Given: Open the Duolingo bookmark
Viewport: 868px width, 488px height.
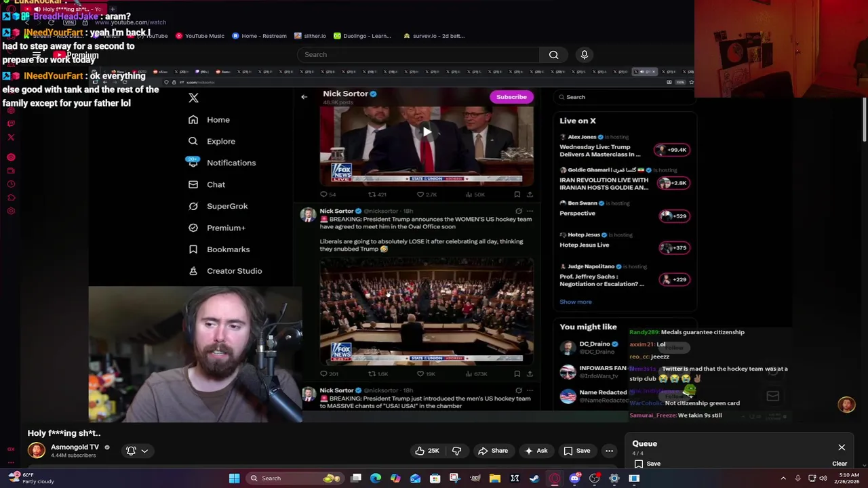Looking at the screenshot, I should [362, 36].
